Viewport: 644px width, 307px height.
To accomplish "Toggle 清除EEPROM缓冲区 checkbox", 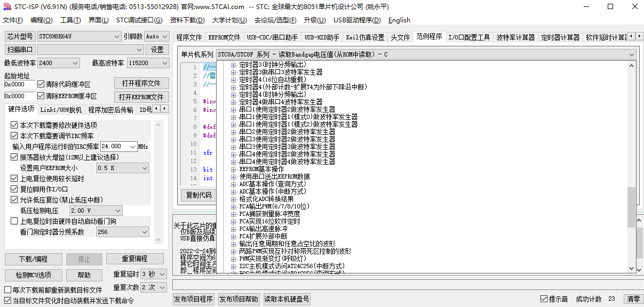I will click(41, 96).
